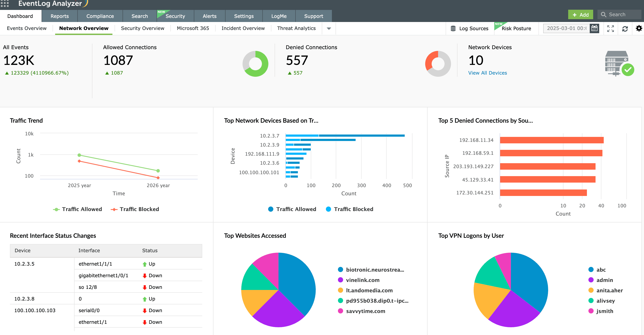Toggle Traffic Allowed legend in Top Network Devices
This screenshot has height=335, width=644.
click(292, 209)
